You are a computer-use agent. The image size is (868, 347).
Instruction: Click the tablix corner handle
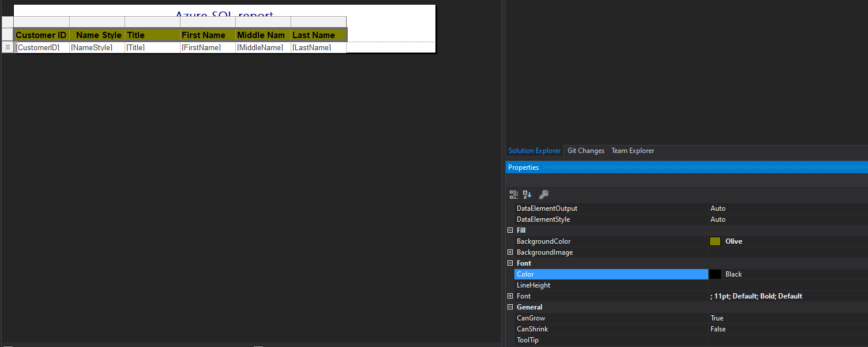(7, 22)
